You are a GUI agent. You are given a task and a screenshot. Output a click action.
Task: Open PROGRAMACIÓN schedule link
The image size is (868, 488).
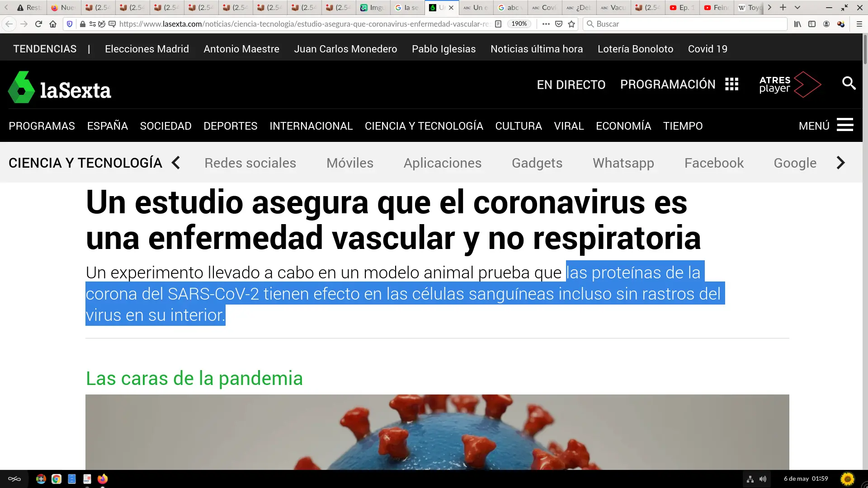click(668, 84)
